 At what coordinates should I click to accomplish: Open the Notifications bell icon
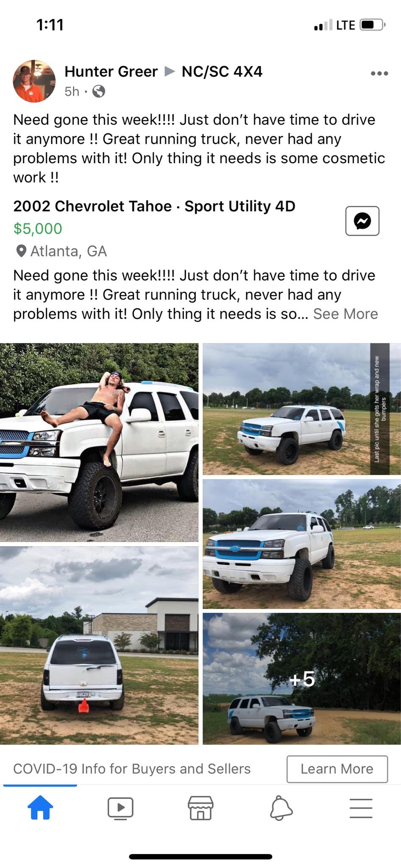pos(281,808)
